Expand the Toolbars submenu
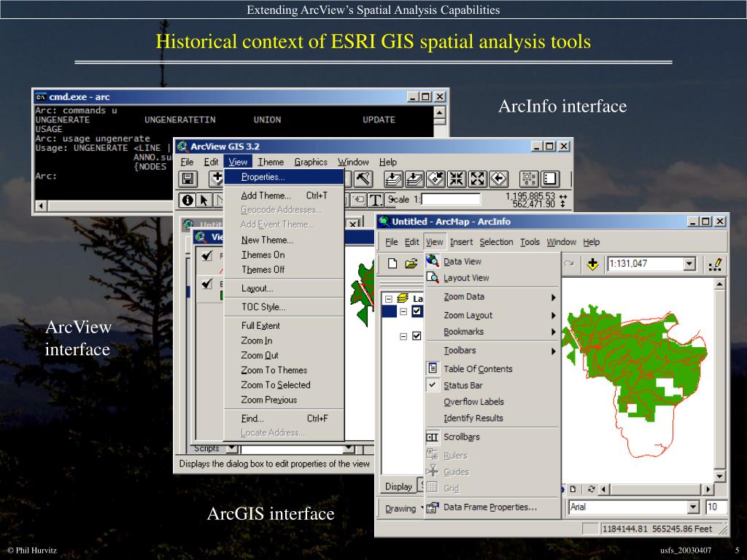 [492, 351]
